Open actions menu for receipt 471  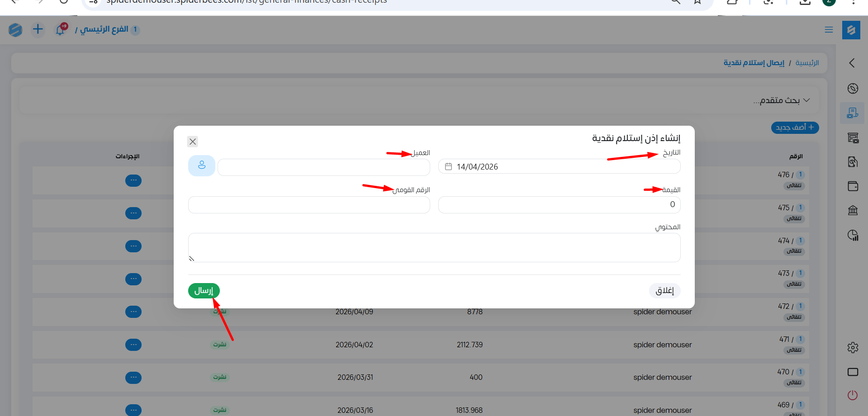133,345
